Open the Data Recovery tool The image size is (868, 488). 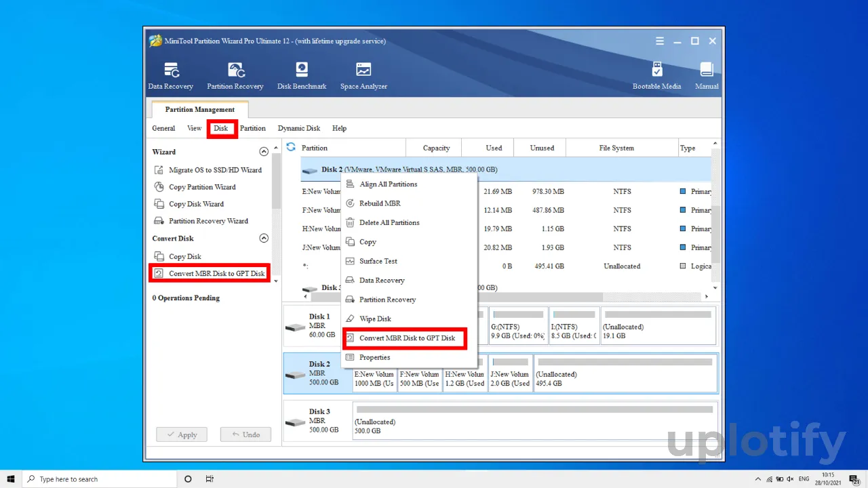pos(171,76)
